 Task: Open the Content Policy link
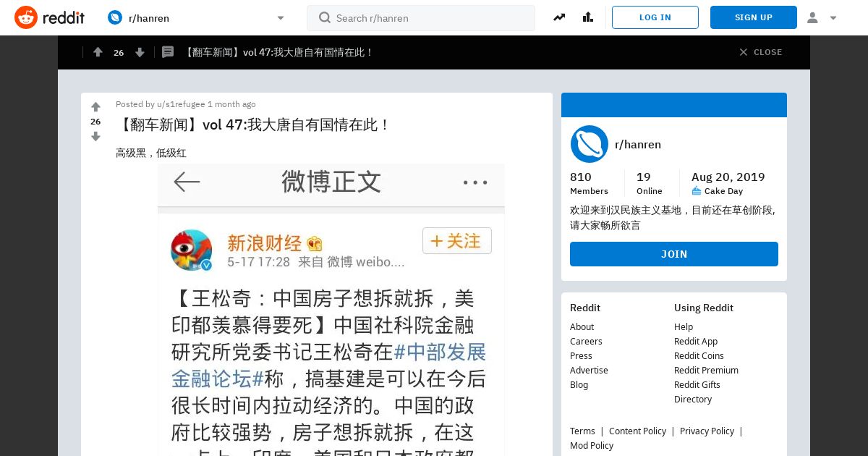coord(637,431)
